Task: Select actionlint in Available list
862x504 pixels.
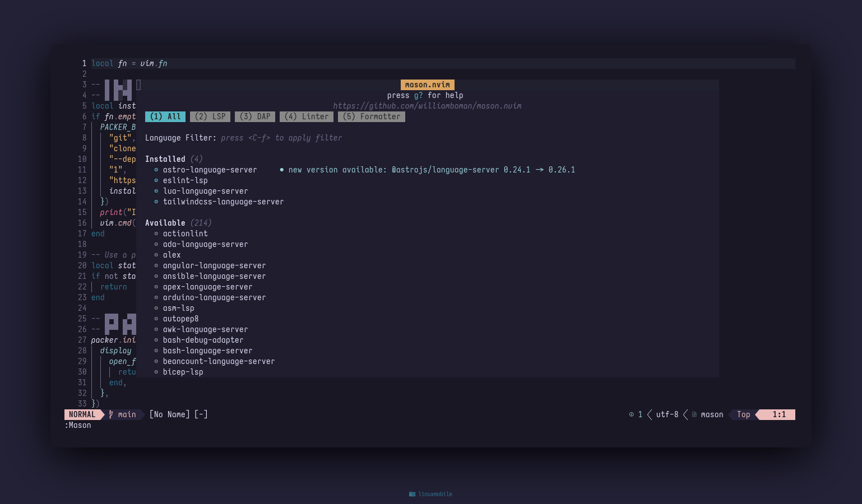Action: (x=185, y=234)
